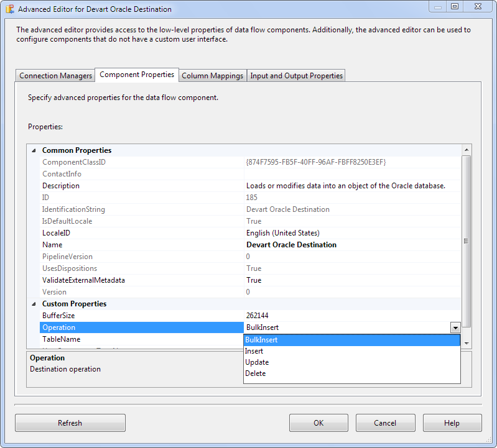
Task: Click the English (United States) locale value
Action: 283,233
